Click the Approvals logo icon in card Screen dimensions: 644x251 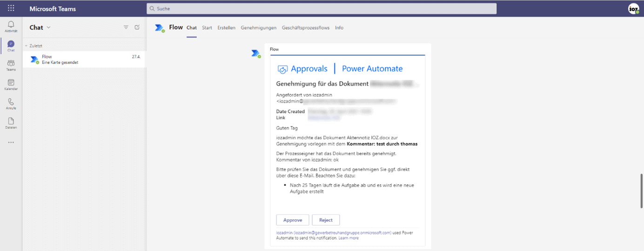[x=282, y=69]
